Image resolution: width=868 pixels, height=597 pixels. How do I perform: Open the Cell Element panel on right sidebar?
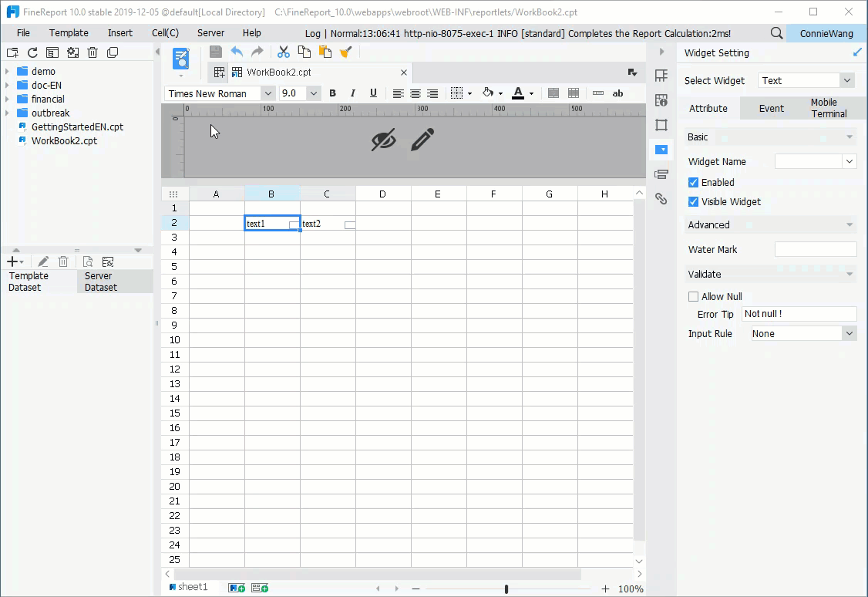661,76
